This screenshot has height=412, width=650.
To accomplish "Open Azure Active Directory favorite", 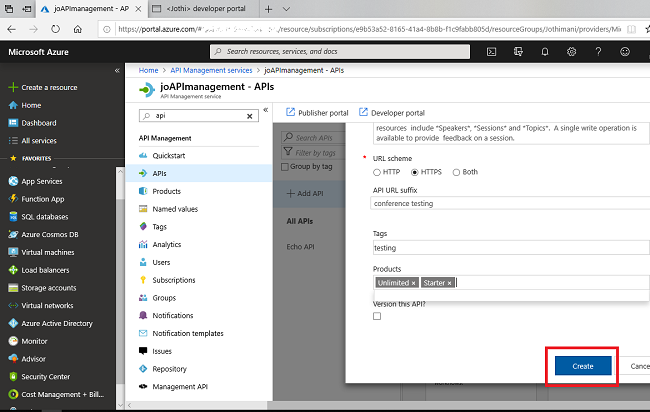I will tap(50, 324).
